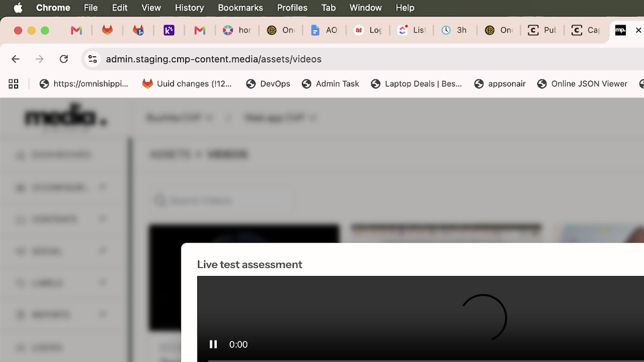Viewport: 644px width, 362px height.
Task: Open the Window menu
Action: [366, 8]
